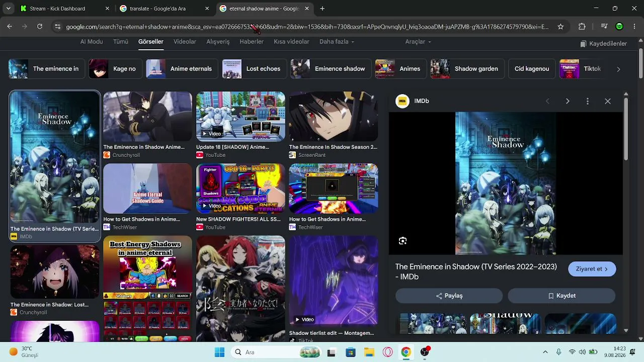644x362 pixels.
Task: Click the page vertical scrollbar
Action: [x=640, y=63]
